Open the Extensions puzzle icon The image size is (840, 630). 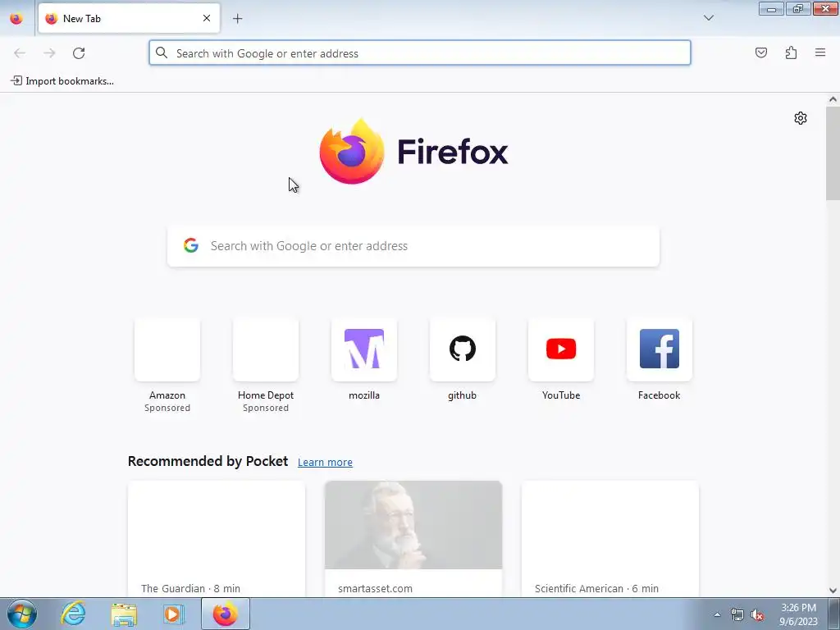click(x=791, y=52)
